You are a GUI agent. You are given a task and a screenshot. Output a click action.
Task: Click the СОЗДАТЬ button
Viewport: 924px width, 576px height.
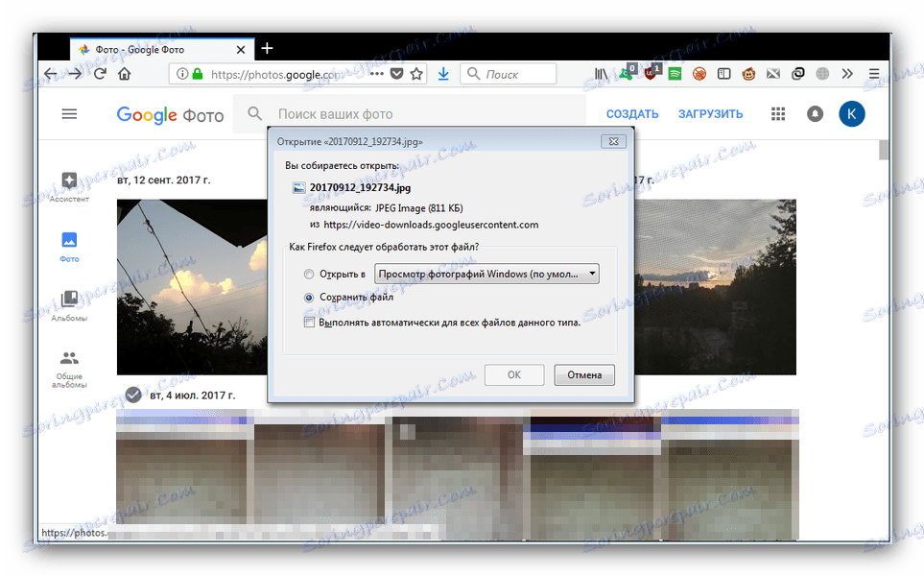point(632,114)
